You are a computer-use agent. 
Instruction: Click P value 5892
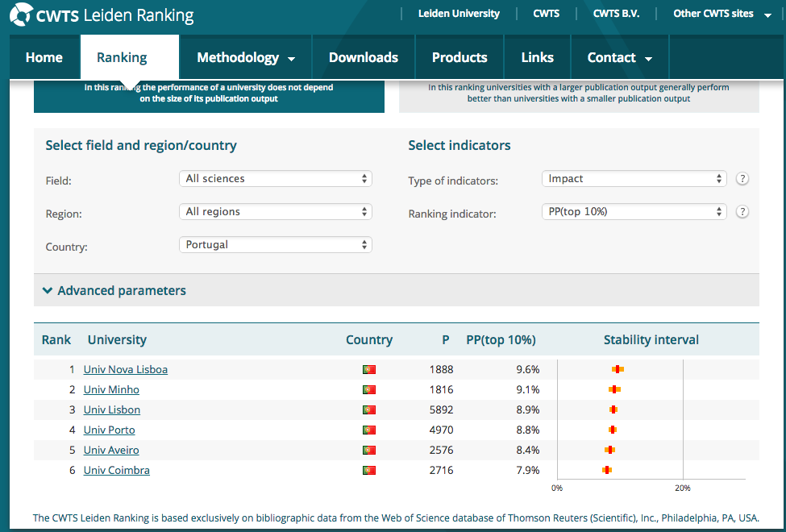click(441, 409)
